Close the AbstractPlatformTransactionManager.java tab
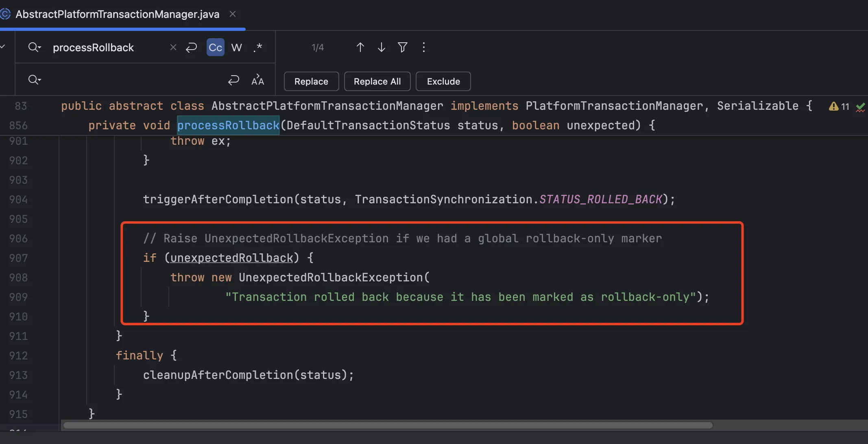Screen dimensions: 868x444 coord(233,14)
